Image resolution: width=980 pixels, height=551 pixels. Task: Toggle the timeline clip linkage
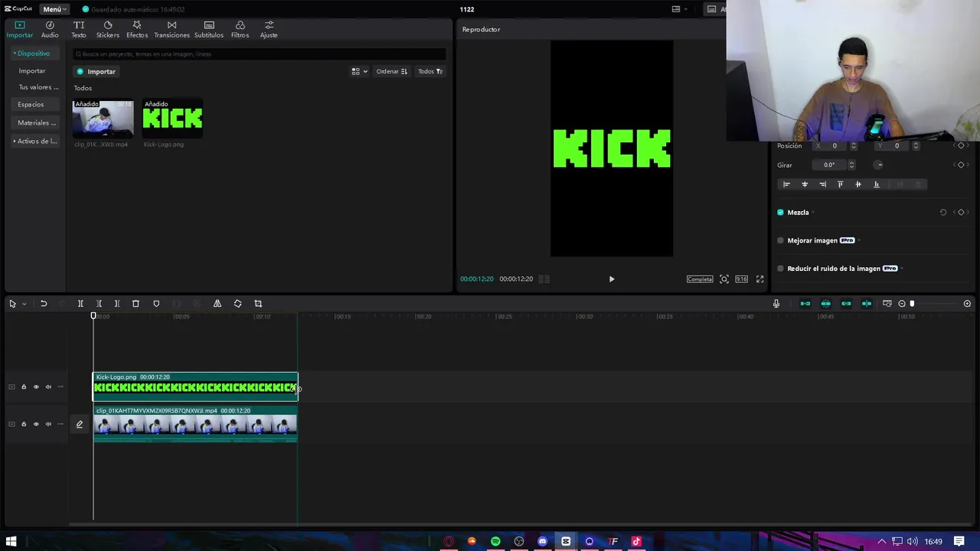tap(846, 304)
